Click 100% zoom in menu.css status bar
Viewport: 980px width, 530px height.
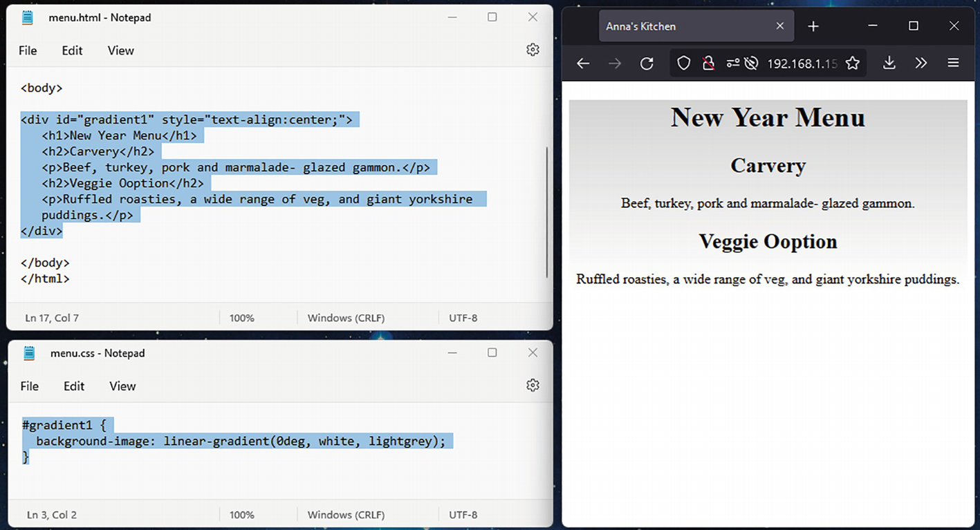click(242, 515)
